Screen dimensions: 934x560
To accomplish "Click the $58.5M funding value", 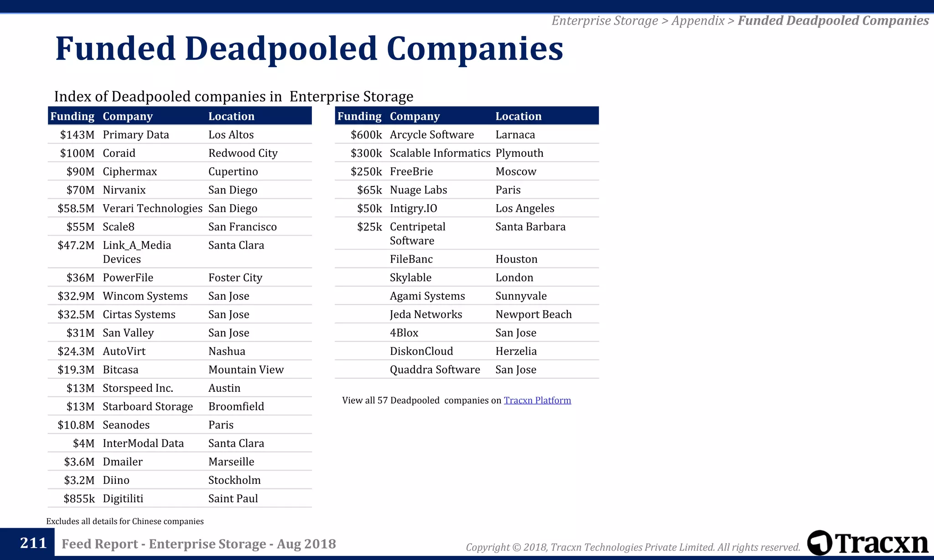I will point(76,208).
